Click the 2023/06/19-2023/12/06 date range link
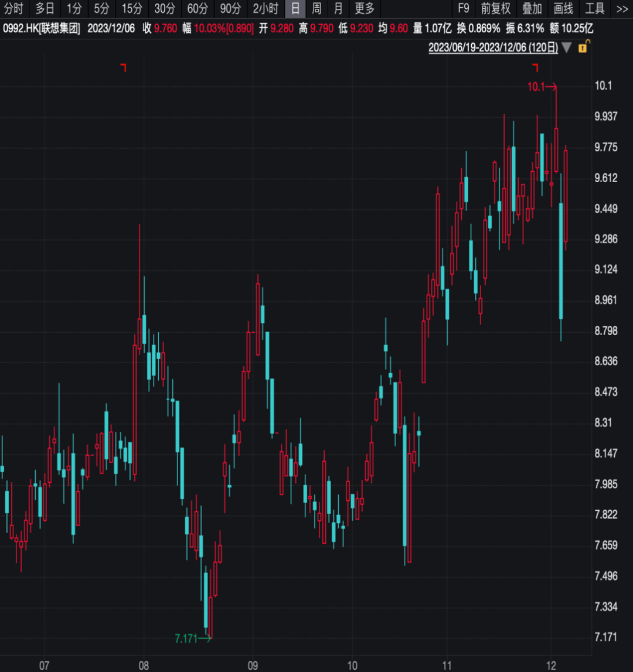Screen dimensions: 633x672 493,47
